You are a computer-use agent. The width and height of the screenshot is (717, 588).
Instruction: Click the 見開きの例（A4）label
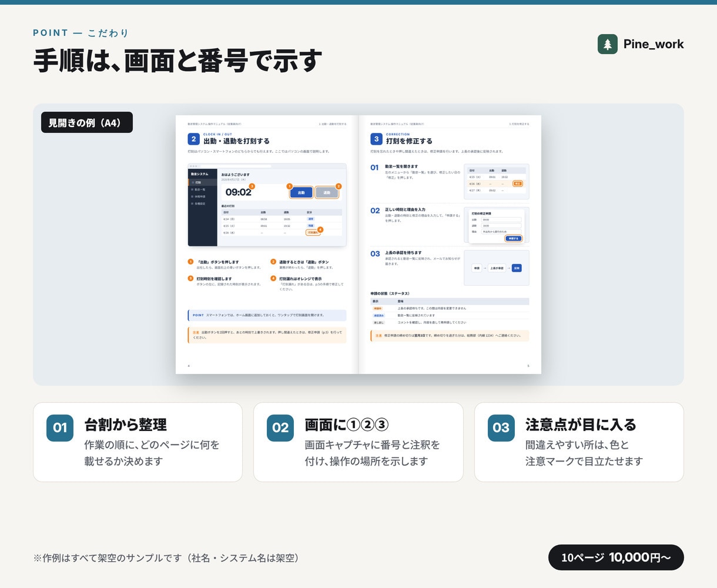[x=87, y=122]
